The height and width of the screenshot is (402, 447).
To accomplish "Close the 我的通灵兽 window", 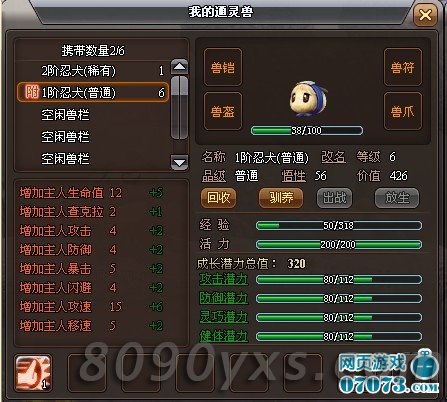I will pos(425,15).
